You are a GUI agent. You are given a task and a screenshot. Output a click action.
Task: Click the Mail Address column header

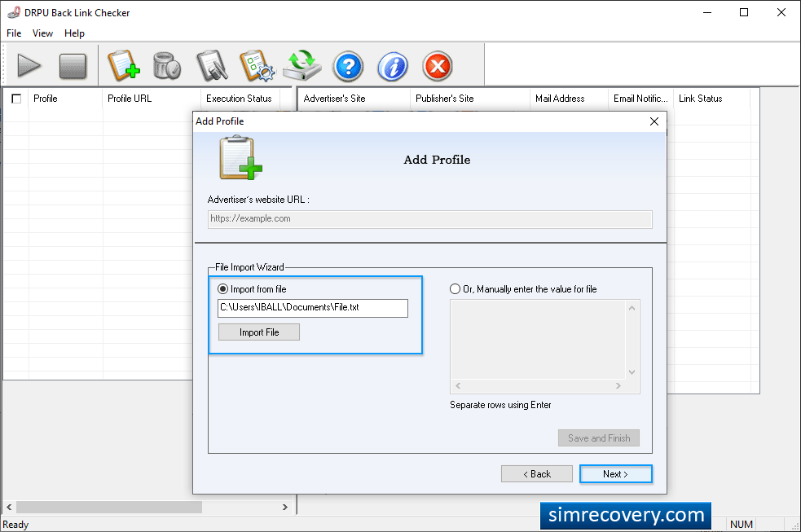point(569,99)
